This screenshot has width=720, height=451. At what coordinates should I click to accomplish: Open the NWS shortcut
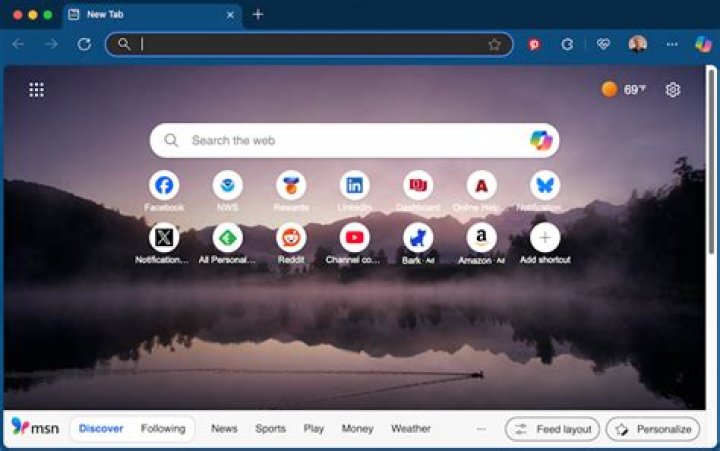pyautogui.click(x=227, y=186)
